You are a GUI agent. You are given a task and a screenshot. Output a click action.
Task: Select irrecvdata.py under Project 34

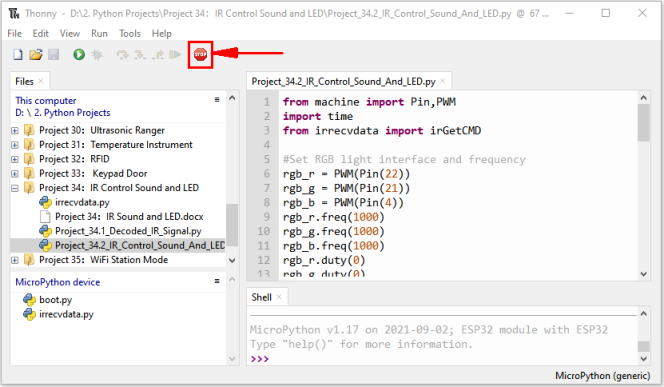[x=82, y=202]
